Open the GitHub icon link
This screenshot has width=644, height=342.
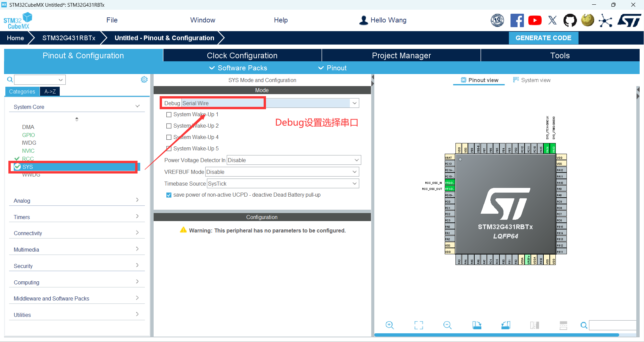[x=570, y=20]
